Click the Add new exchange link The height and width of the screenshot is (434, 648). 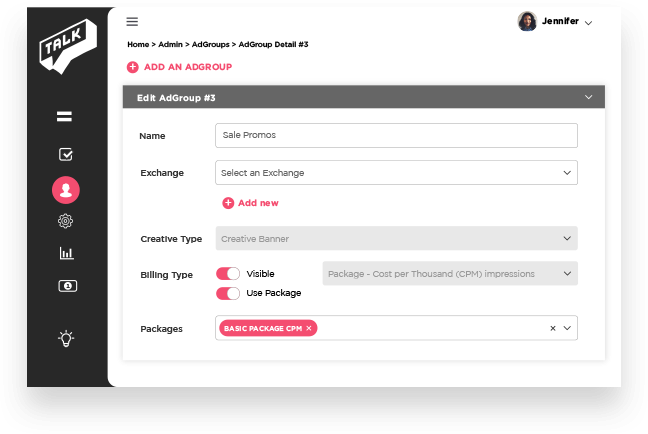pyautogui.click(x=258, y=203)
